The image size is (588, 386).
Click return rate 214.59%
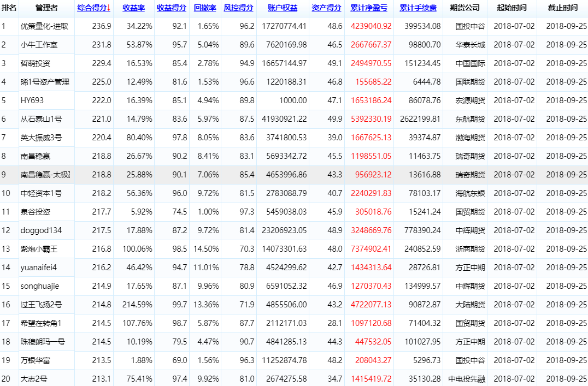tap(137, 305)
